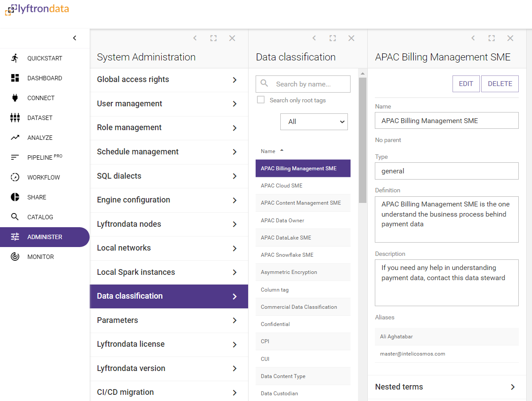Open the Workflow circular icon
This screenshot has height=401, width=532.
[x=15, y=177]
